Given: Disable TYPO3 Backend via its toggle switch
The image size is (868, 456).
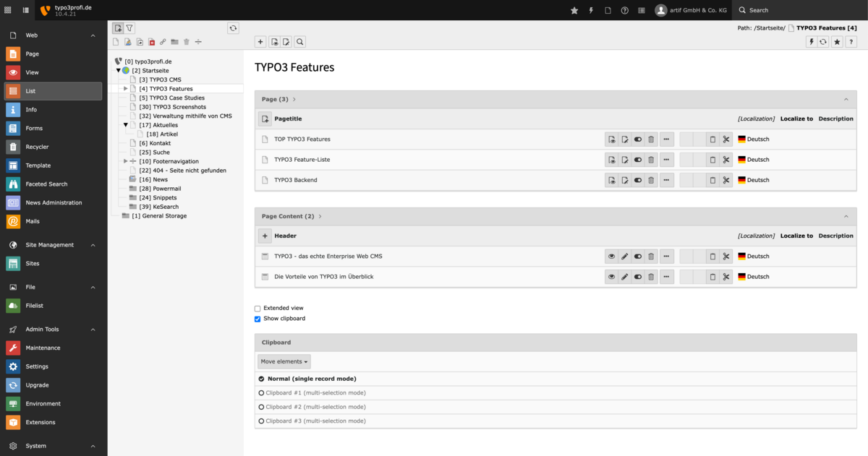Looking at the screenshot, I should tap(637, 180).
